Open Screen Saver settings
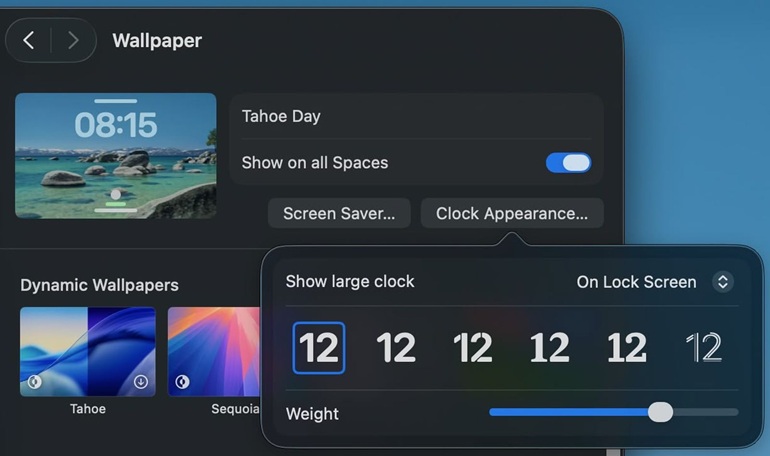The height and width of the screenshot is (456, 770). coord(339,213)
